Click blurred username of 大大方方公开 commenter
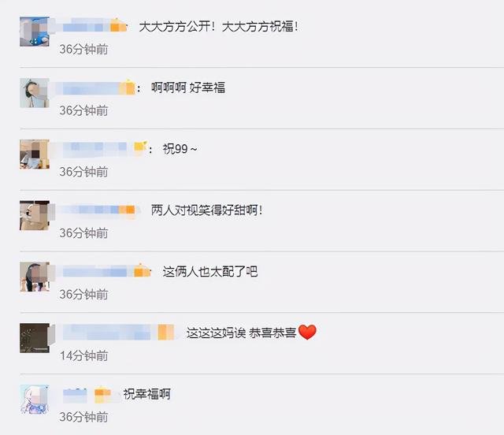 click(x=84, y=26)
